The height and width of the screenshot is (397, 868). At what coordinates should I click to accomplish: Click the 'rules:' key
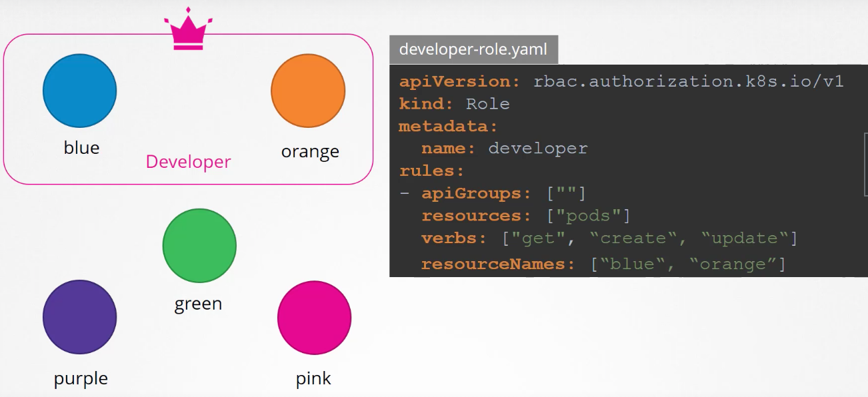point(432,171)
